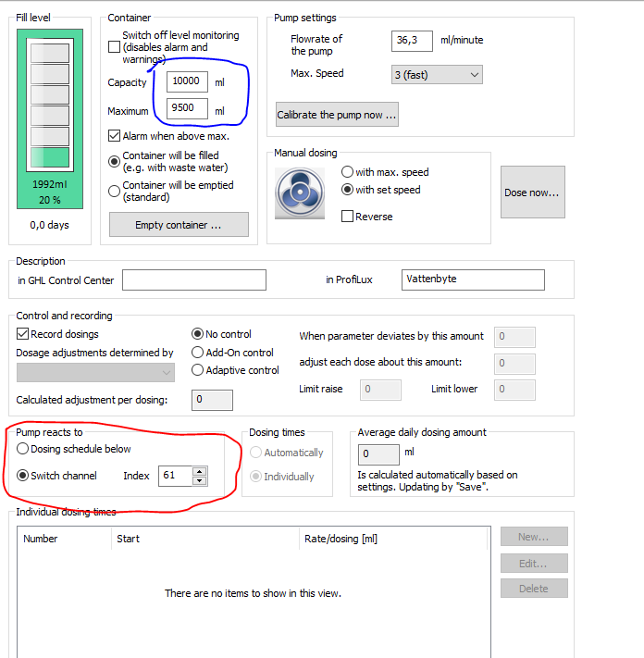Click adjust each dose amount field
The image size is (644, 658).
pyautogui.click(x=514, y=364)
